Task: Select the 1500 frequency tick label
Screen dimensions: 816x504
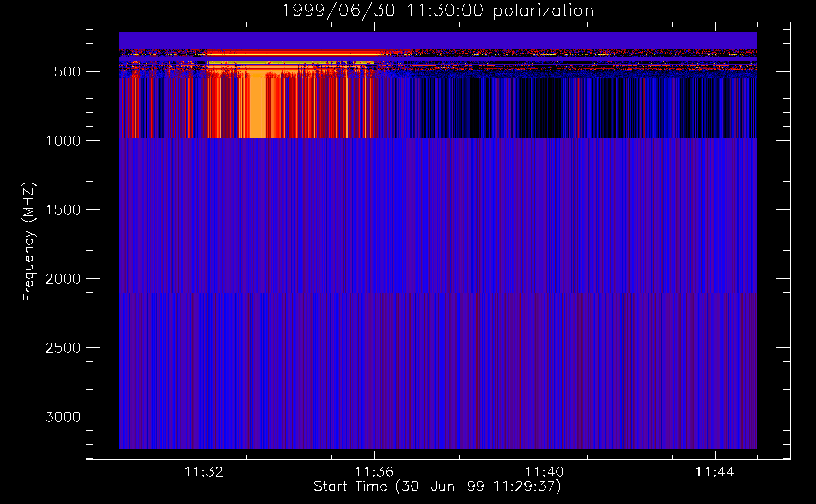Action: (x=63, y=210)
